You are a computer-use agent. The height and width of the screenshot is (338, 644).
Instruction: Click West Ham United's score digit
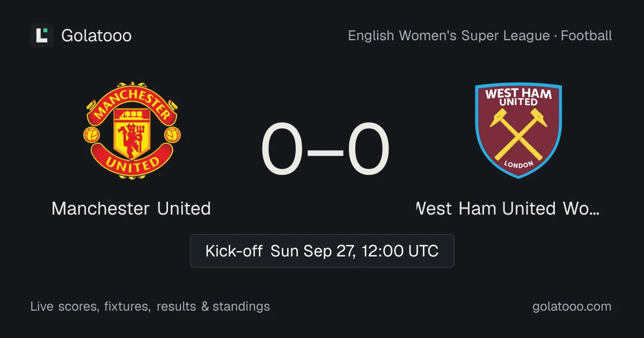tap(368, 149)
